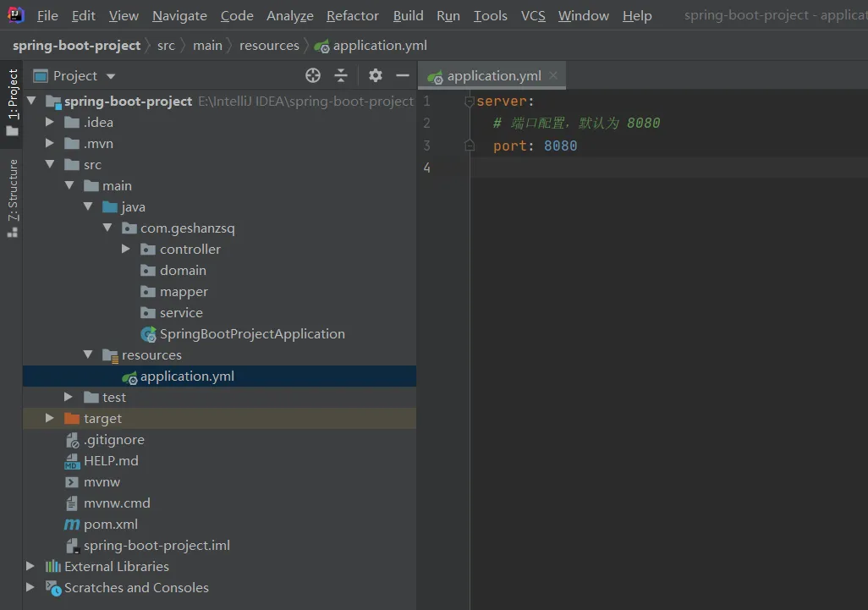Click the Scratches and Consoles icon
The height and width of the screenshot is (610, 868).
point(53,588)
